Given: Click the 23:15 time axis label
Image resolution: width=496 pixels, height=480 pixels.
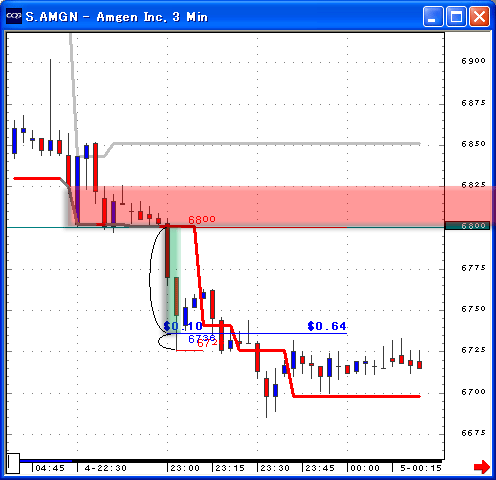Looking at the screenshot, I should pyautogui.click(x=230, y=468).
